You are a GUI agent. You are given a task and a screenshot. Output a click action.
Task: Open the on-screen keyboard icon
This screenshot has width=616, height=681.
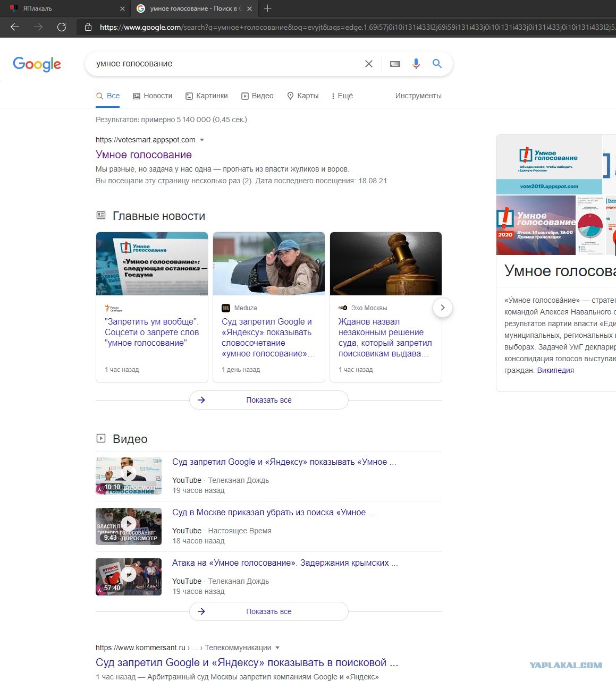click(395, 64)
